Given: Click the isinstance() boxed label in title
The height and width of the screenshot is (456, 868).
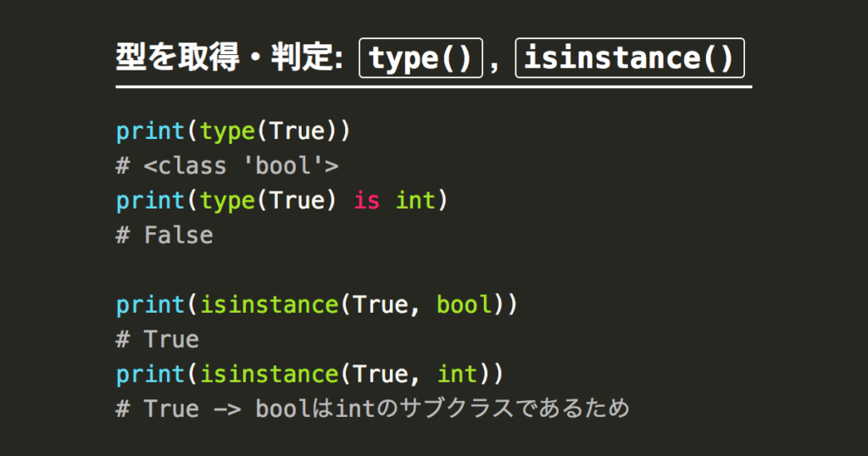Looking at the screenshot, I should 630,58.
